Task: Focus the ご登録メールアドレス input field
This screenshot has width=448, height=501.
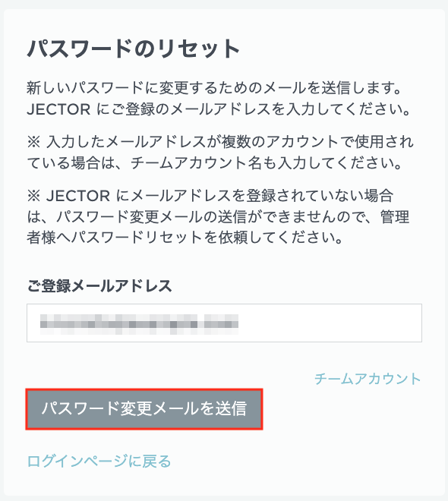Action: pos(224,323)
